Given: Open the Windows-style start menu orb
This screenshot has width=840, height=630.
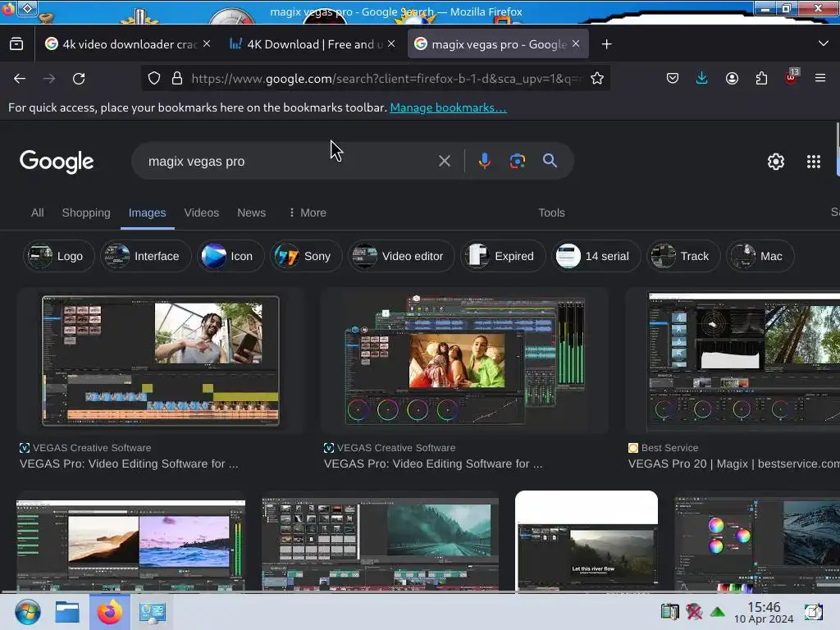Looking at the screenshot, I should 27,612.
